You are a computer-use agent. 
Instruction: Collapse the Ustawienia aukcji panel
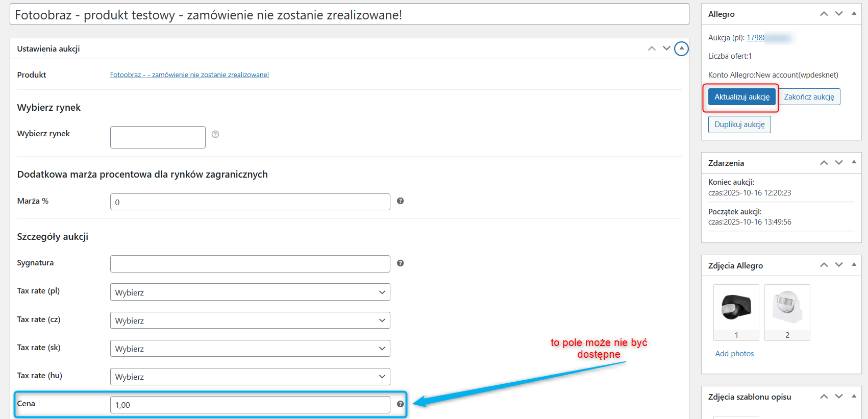click(x=681, y=48)
